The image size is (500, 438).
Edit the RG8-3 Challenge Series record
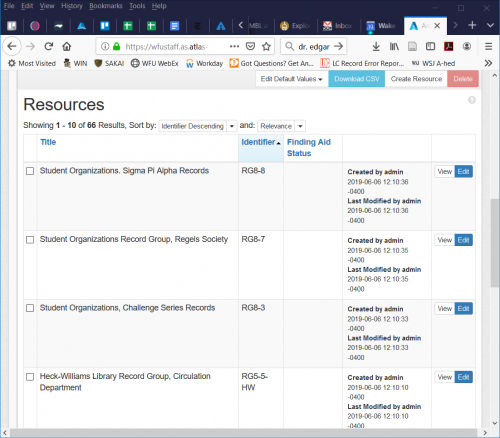point(464,309)
